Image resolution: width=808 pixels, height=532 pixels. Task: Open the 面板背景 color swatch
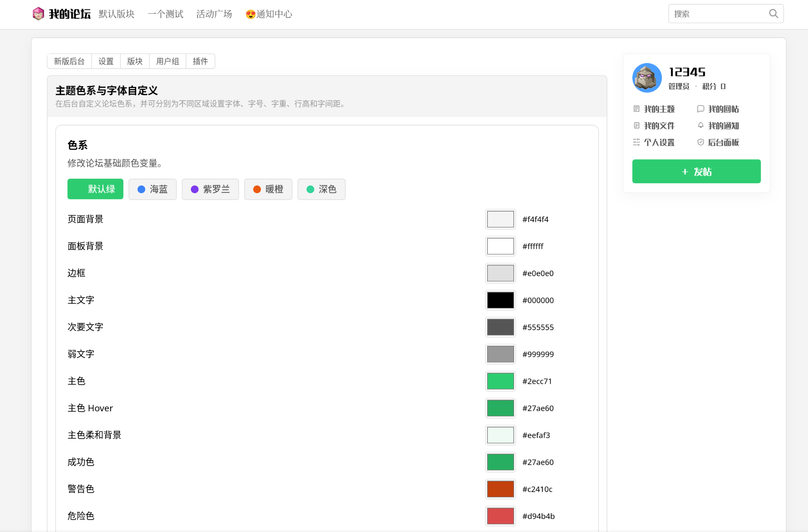click(500, 246)
